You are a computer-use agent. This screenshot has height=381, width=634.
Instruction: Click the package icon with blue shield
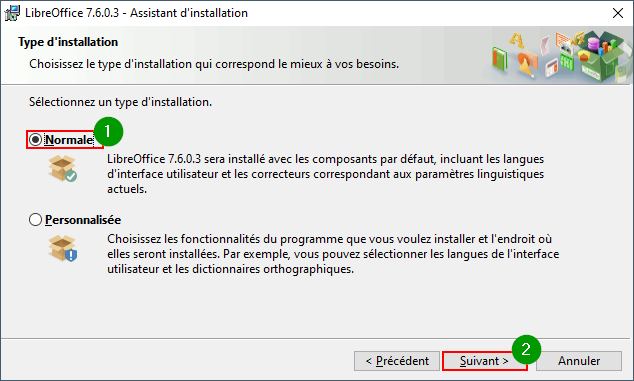click(63, 248)
